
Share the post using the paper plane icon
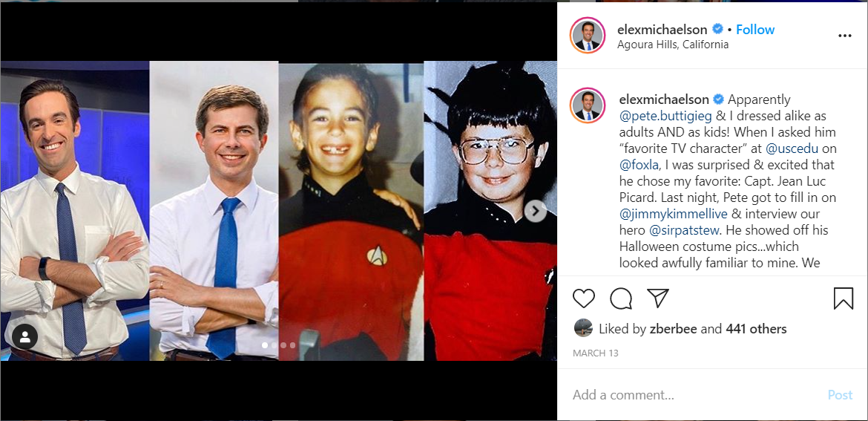click(x=658, y=298)
